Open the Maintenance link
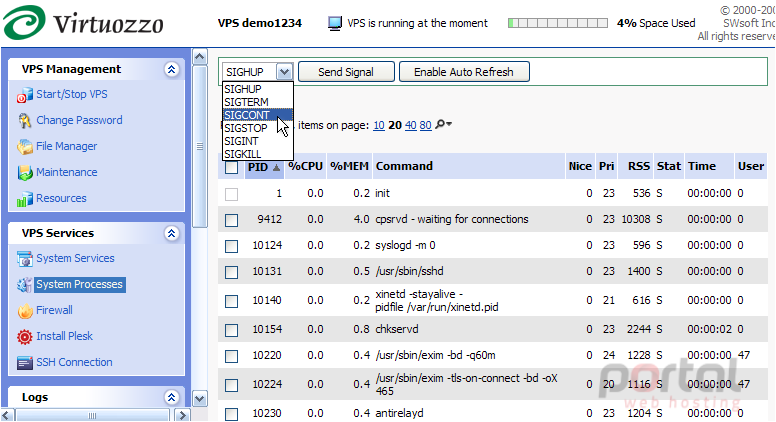Viewport: 776px width, 422px height. point(67,172)
